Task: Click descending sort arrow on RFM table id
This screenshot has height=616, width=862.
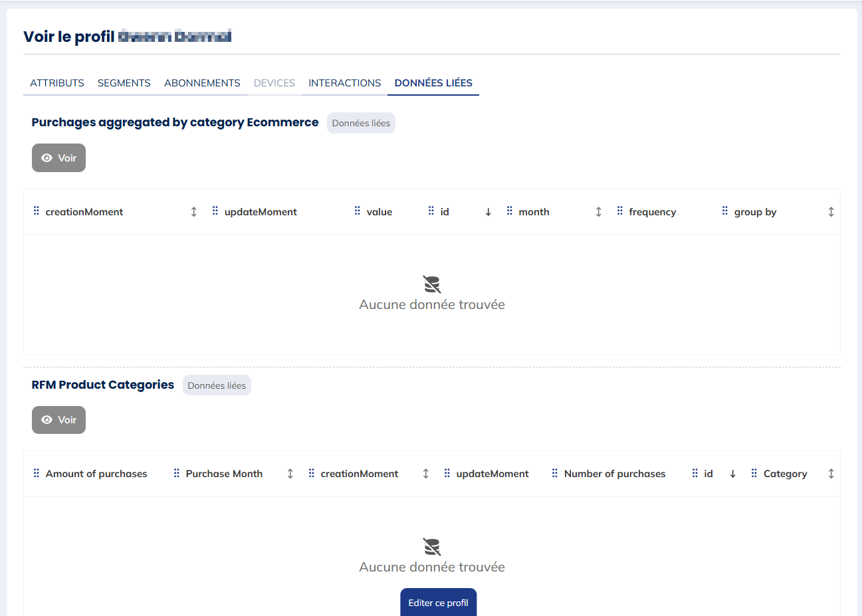Action: [732, 474]
